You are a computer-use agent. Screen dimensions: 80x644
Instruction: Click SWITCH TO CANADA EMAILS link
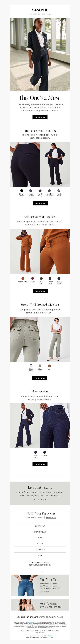51,617
